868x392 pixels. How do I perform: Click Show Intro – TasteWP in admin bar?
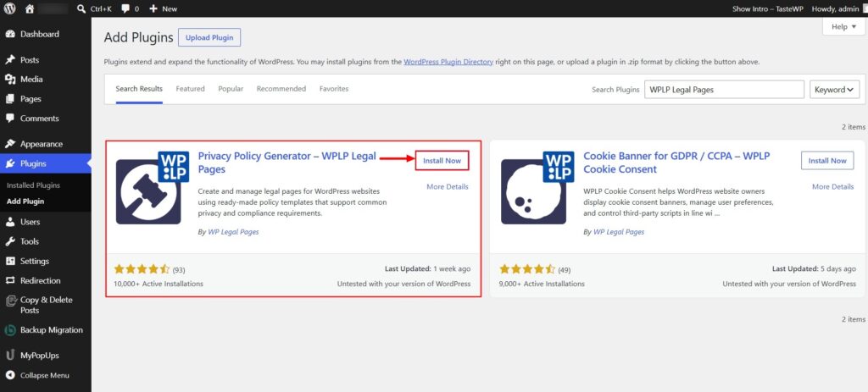pyautogui.click(x=767, y=8)
